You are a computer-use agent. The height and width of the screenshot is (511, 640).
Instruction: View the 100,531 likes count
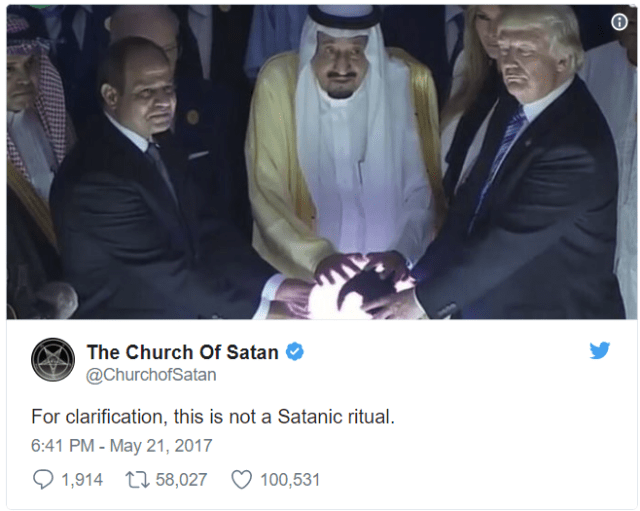coord(290,480)
